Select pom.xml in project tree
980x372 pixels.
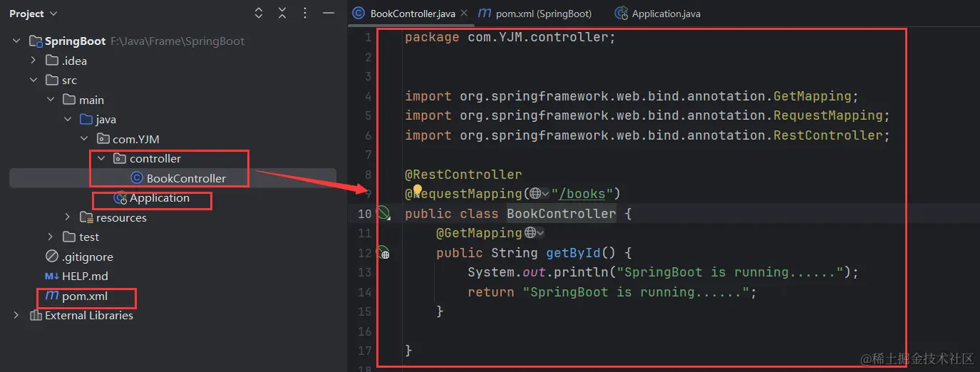click(x=85, y=296)
